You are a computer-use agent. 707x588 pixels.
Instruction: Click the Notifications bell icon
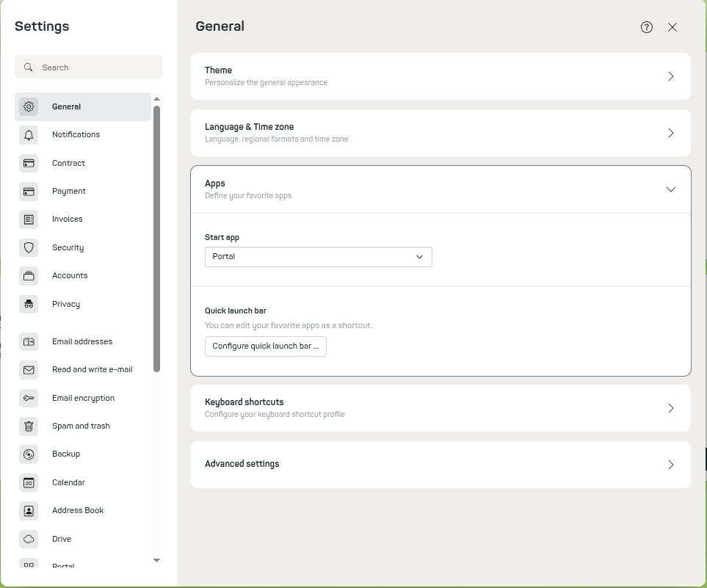tap(29, 135)
